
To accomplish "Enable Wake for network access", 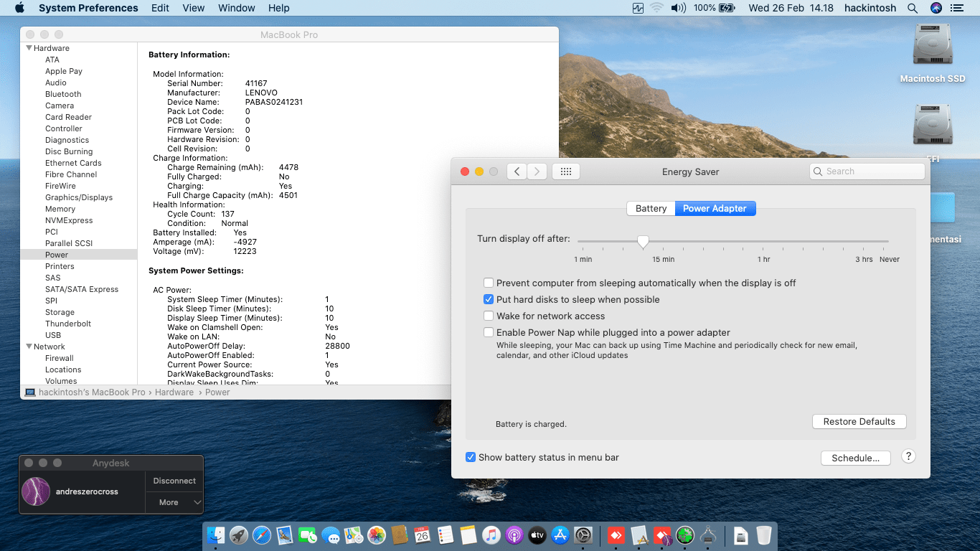I will click(489, 316).
